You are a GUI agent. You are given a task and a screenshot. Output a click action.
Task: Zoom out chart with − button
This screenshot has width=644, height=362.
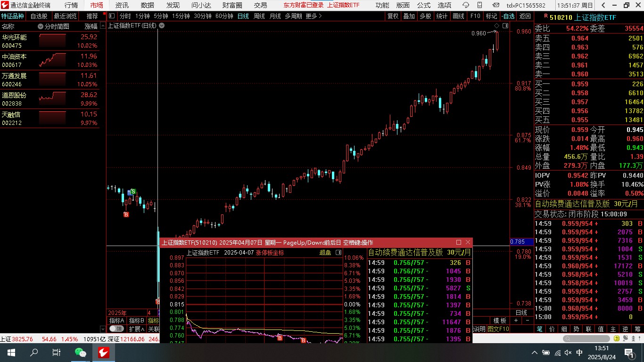pos(527,321)
